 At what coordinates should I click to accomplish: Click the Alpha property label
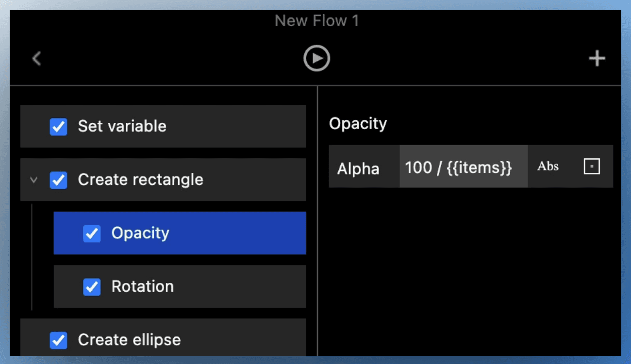click(x=358, y=169)
